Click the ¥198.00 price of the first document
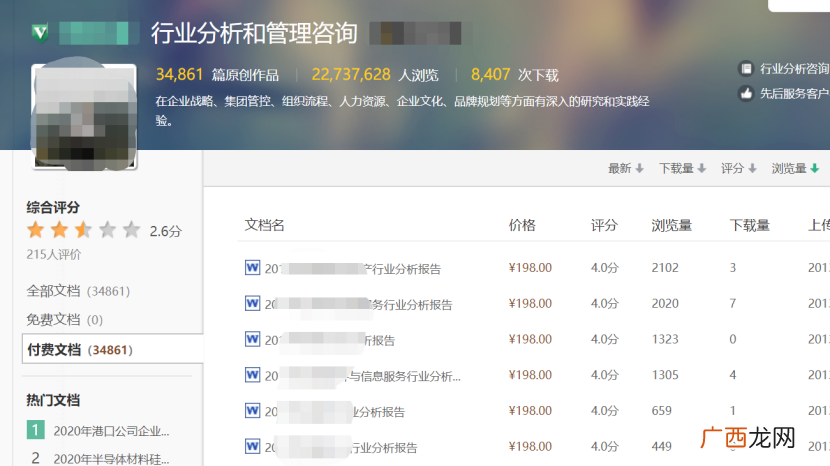The image size is (830, 466). tap(530, 268)
